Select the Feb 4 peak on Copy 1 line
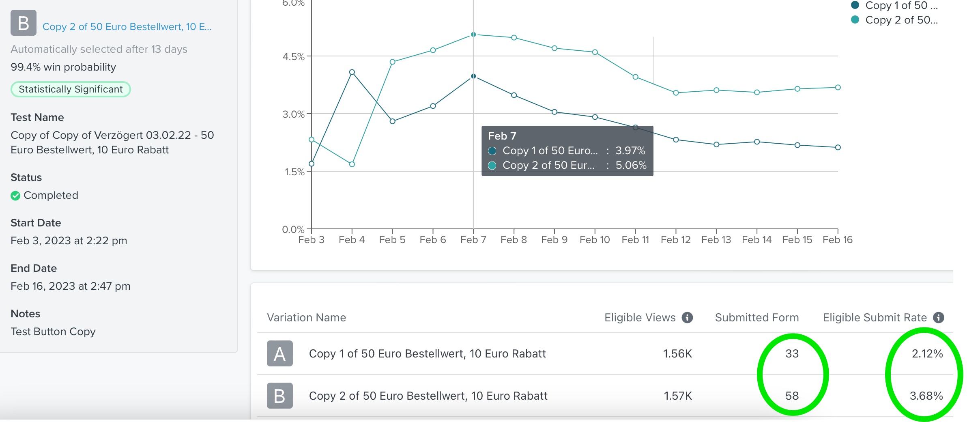 [352, 72]
